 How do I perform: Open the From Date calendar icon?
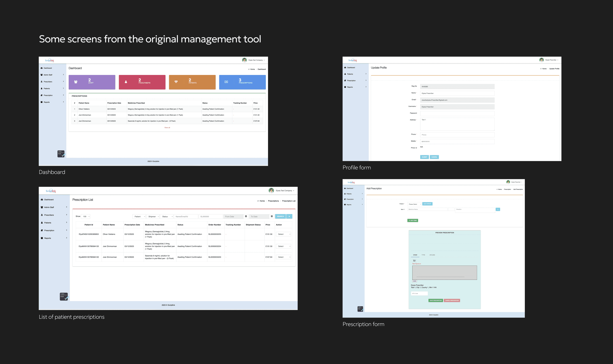pos(246,216)
